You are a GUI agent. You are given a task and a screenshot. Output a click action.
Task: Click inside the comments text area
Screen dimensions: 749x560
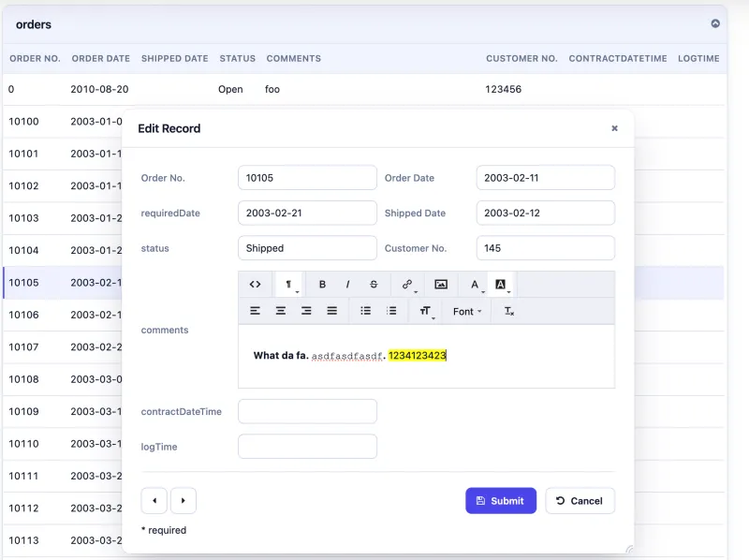tap(427, 357)
